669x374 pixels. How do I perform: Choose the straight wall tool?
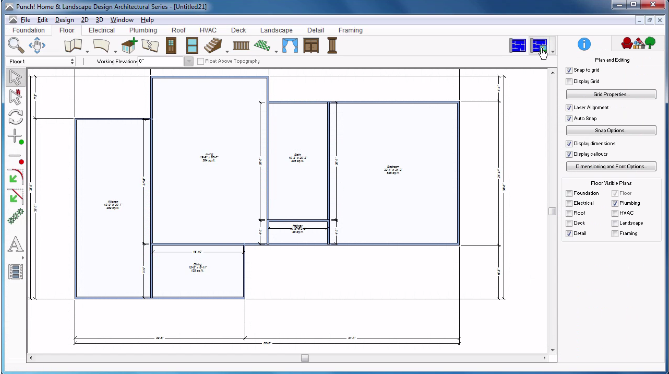click(73, 45)
